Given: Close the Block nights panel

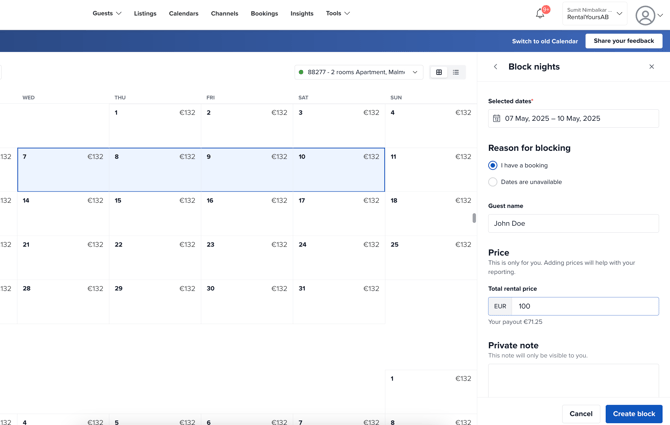Looking at the screenshot, I should (652, 67).
